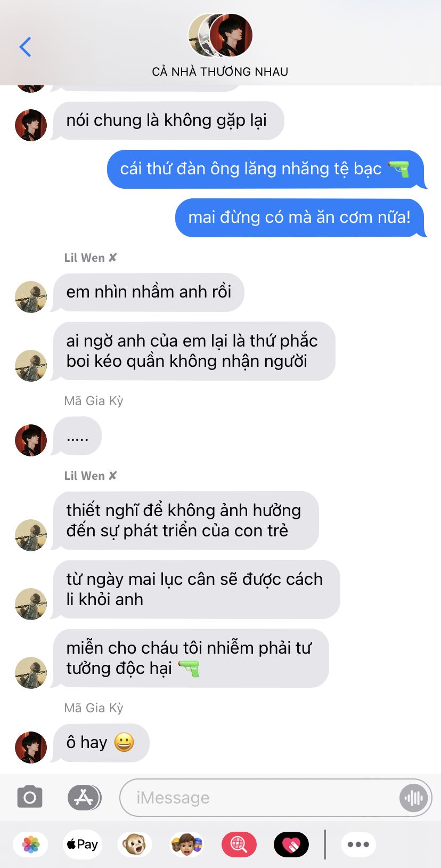Viewport: 441px width, 868px height.
Task: Show more apps via ellipsis button
Action: (x=358, y=845)
